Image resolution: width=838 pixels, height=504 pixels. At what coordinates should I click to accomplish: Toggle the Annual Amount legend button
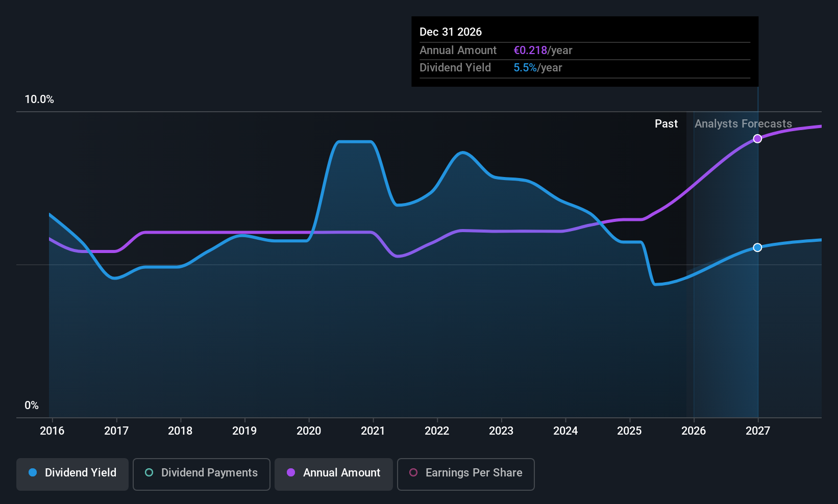[x=334, y=473]
